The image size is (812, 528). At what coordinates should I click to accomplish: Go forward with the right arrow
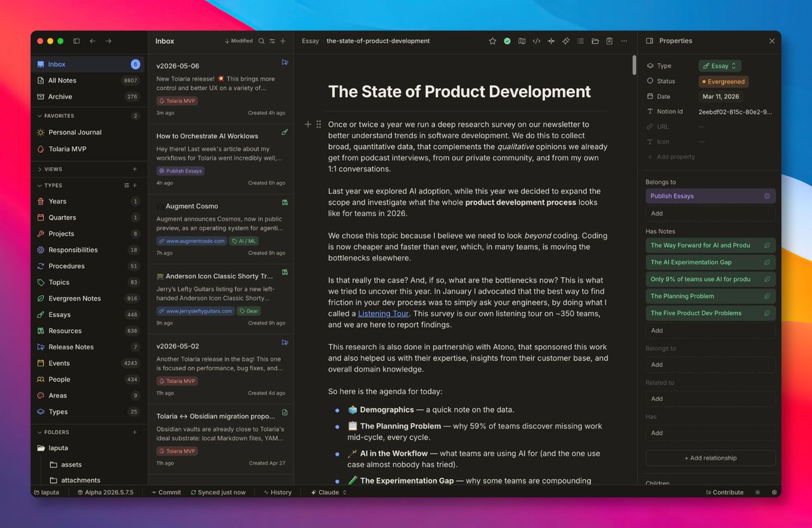(108, 41)
